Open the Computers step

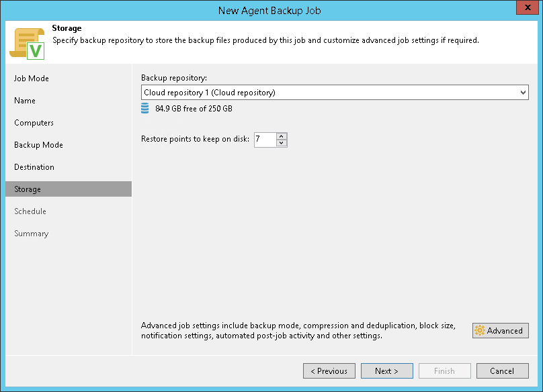(x=34, y=123)
